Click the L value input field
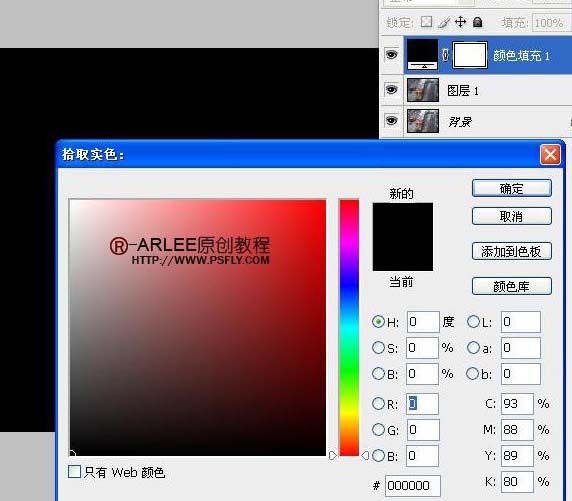 pos(521,322)
